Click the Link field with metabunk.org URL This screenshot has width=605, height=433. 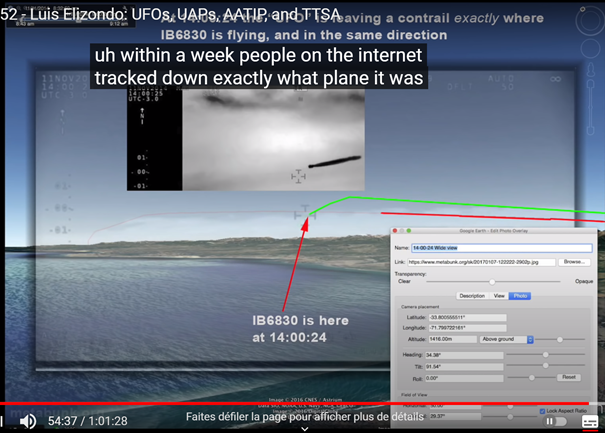tap(481, 262)
